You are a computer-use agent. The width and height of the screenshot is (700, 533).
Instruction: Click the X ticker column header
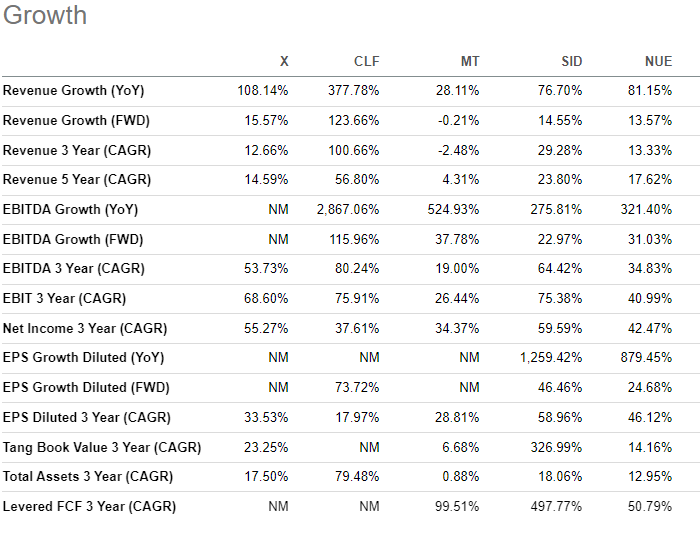click(285, 62)
